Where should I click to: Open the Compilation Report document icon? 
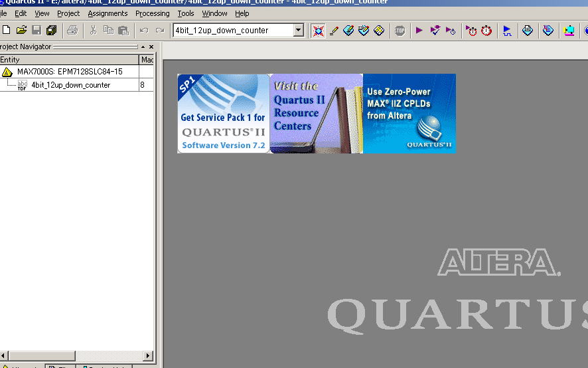[527, 31]
